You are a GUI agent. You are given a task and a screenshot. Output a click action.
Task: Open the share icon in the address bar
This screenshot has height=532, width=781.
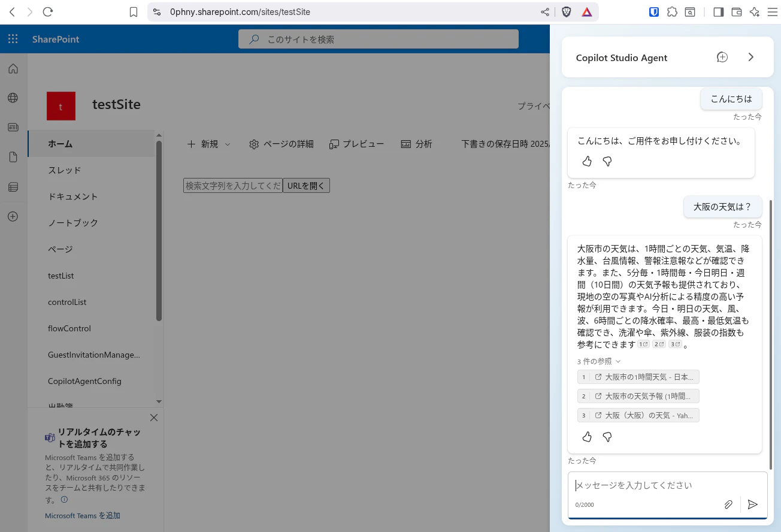[545, 12]
